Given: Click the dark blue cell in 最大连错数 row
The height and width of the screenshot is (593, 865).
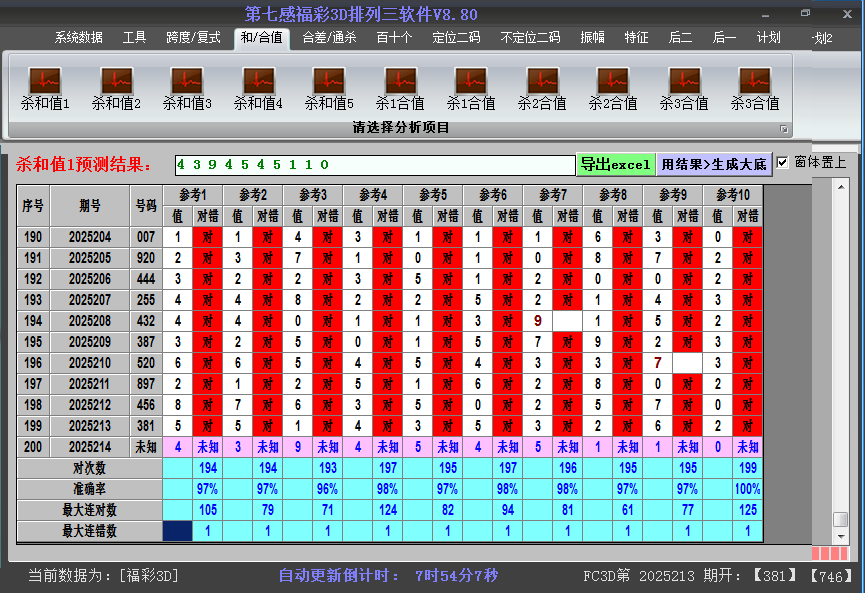Looking at the screenshot, I should pyautogui.click(x=178, y=531).
